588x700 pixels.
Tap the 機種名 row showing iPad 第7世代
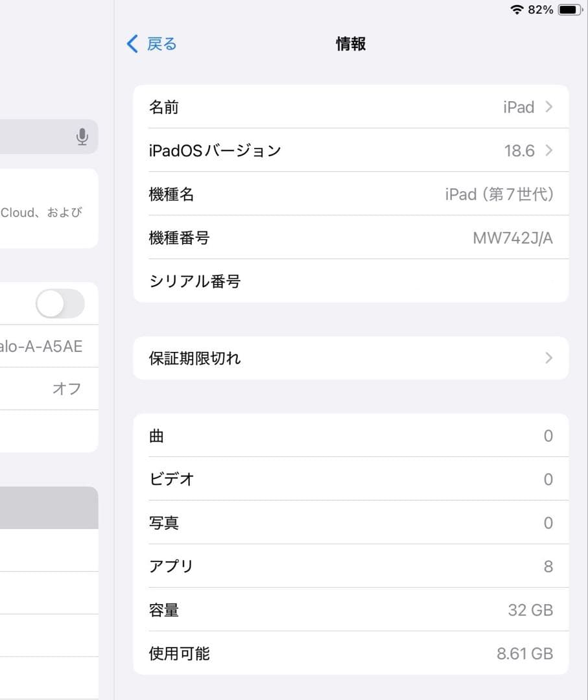point(350,194)
